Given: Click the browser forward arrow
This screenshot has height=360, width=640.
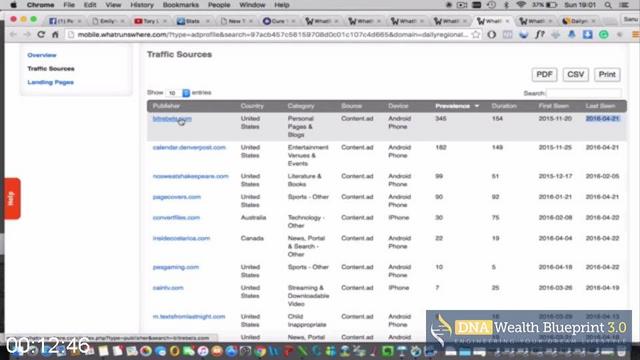Looking at the screenshot, I should [27, 35].
